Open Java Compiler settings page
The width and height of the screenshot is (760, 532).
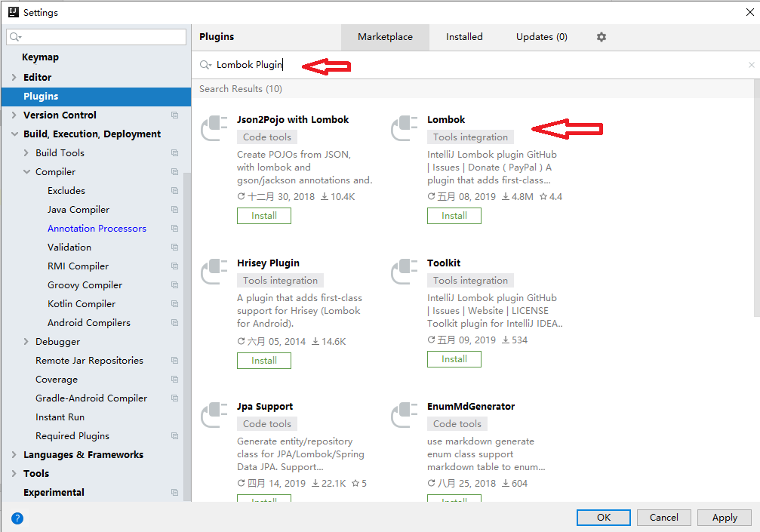point(78,210)
